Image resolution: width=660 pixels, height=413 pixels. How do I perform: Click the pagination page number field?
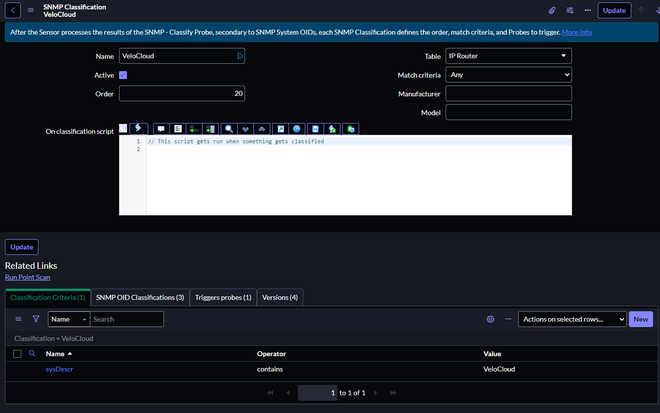317,393
